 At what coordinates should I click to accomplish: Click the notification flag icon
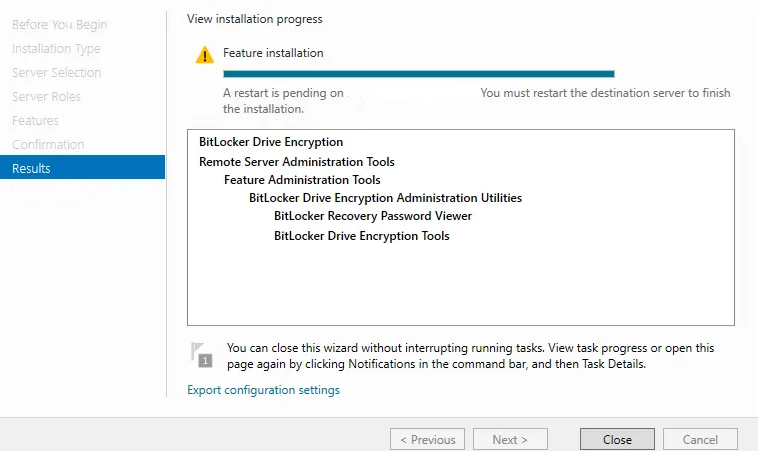(x=203, y=355)
